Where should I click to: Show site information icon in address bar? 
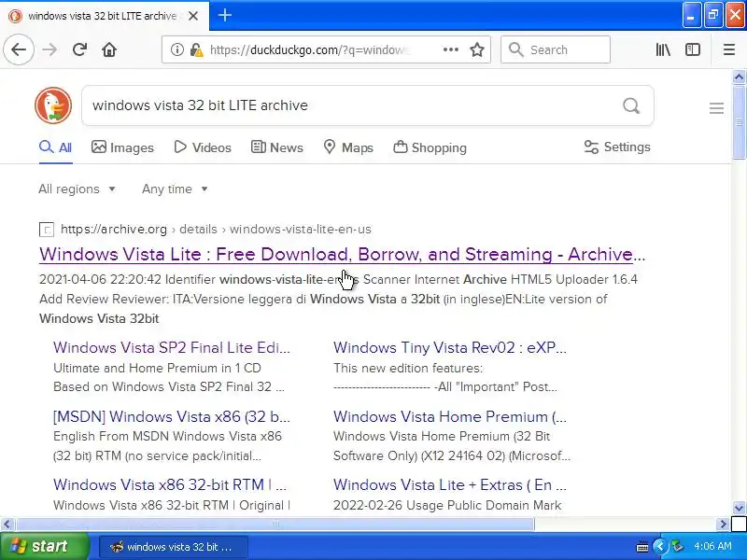[177, 49]
